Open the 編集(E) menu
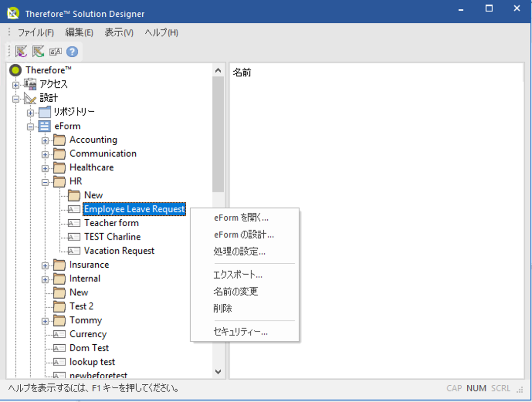Image resolution: width=532 pixels, height=402 pixels. [x=79, y=33]
